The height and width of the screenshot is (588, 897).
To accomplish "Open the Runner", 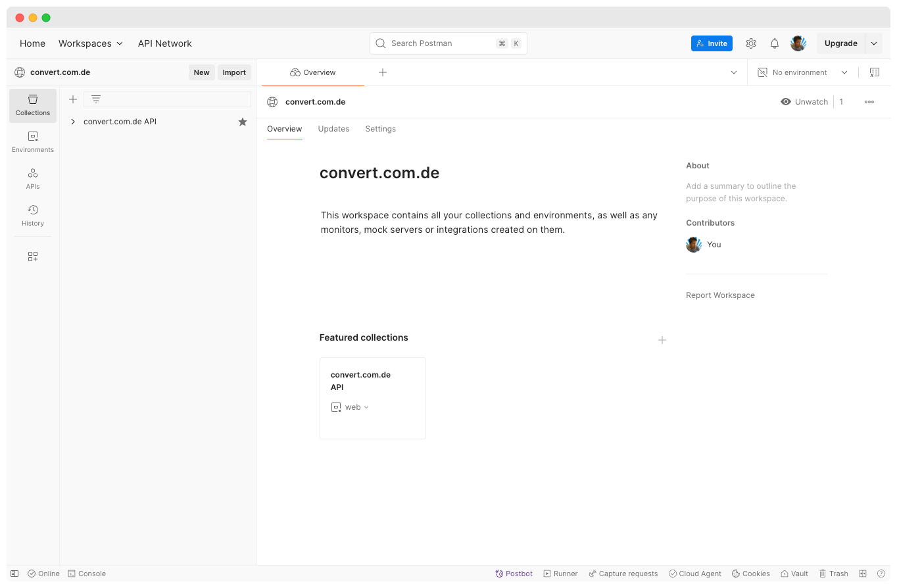I will tap(560, 574).
